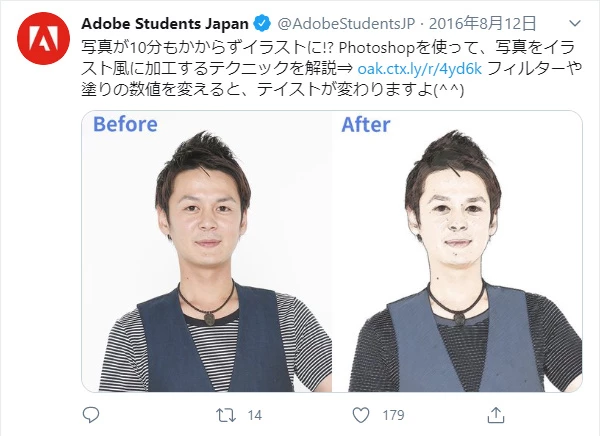Retweet with the arrows icon
The height and width of the screenshot is (436, 600).
coord(226,415)
